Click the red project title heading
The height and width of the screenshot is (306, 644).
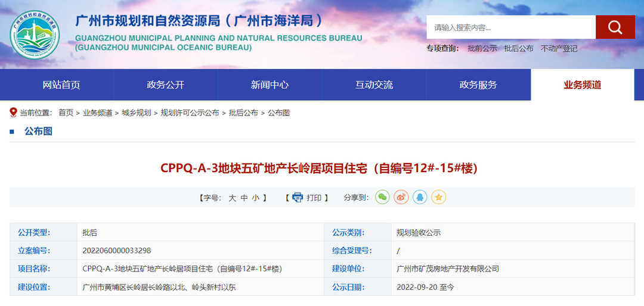[x=319, y=168]
